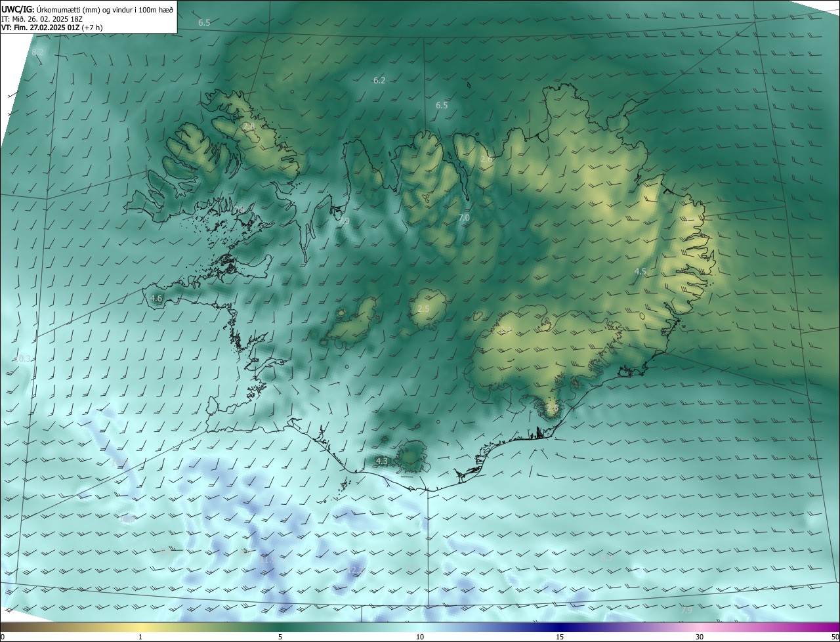Click the valid time 'Fim. 27.02.2025 01Z'
The width and height of the screenshot is (840, 642).
46,28
